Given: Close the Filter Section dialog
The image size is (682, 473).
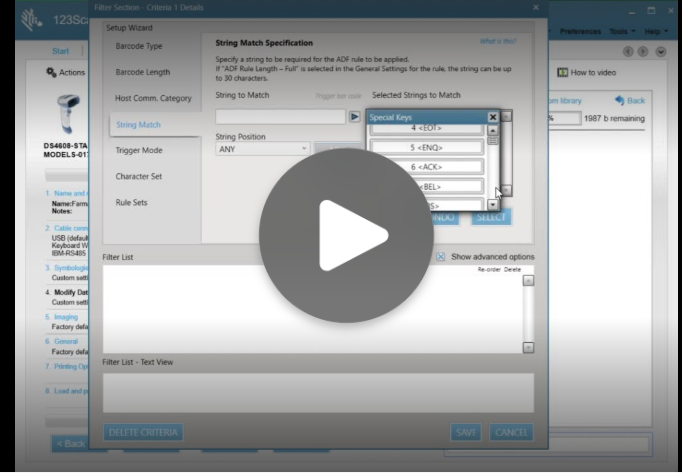Looking at the screenshot, I should [536, 7].
